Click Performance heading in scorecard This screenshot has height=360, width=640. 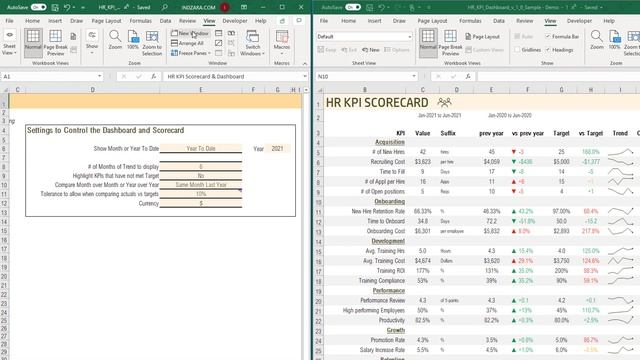pyautogui.click(x=389, y=291)
